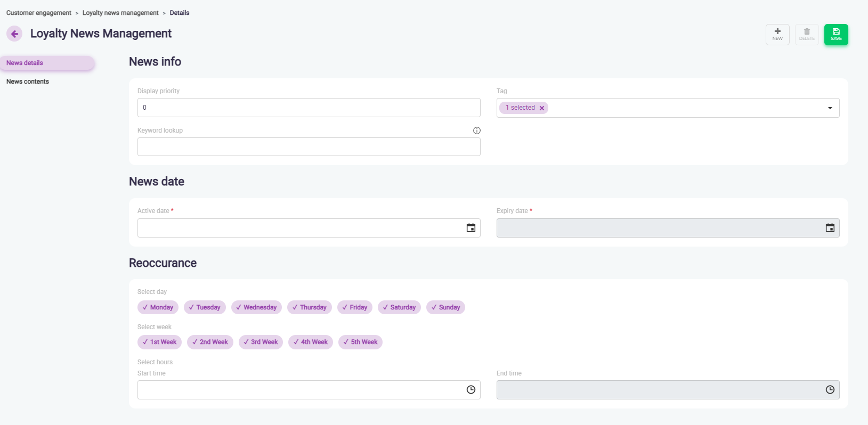Screen dimensions: 868x425
Task: Open the Expiry date calendar icon
Action: (830, 228)
